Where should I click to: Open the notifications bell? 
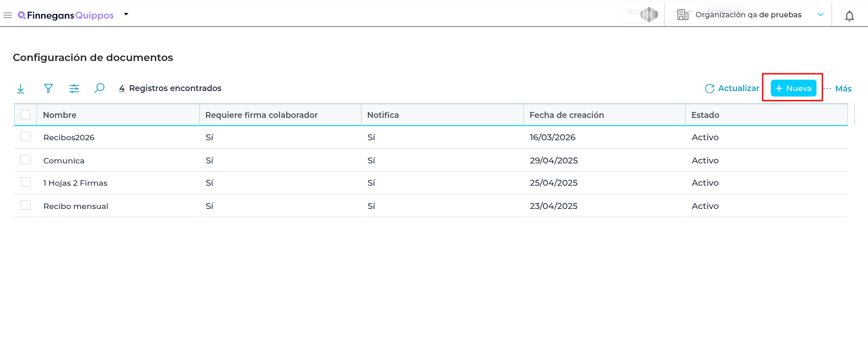[x=849, y=16]
